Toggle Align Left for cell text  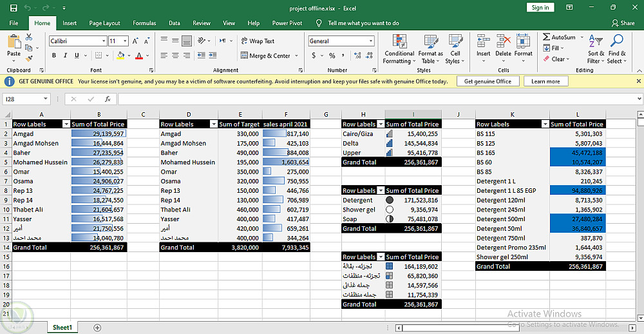pos(164,55)
